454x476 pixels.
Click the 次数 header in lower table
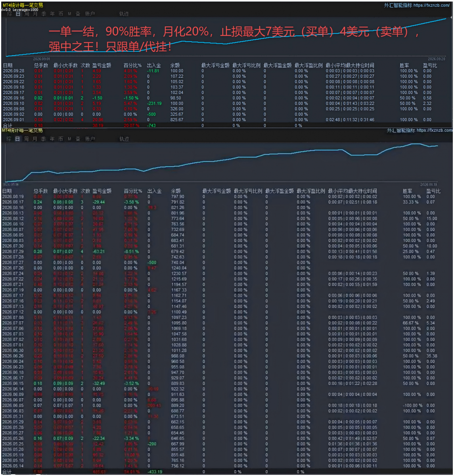pyautogui.click(x=85, y=191)
